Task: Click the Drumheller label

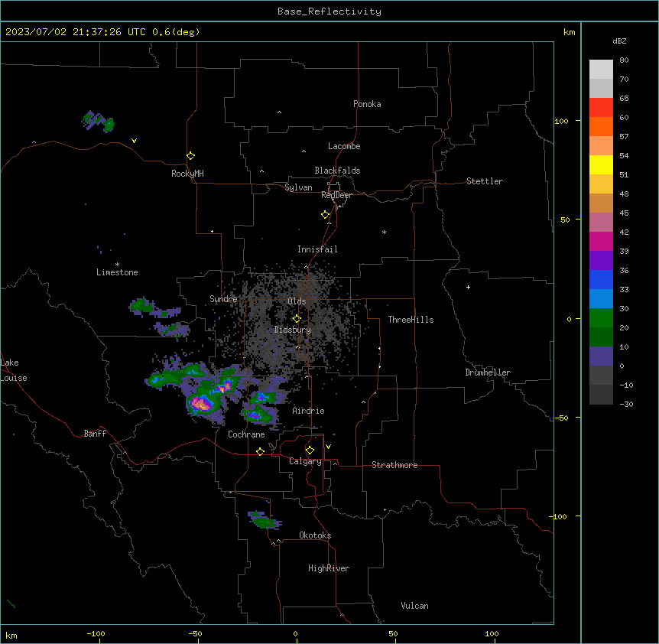Action: [x=488, y=372]
